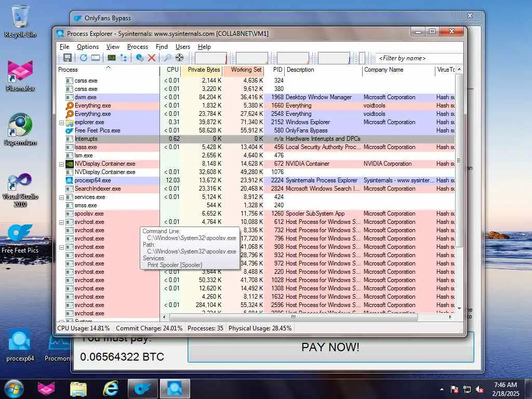The image size is (532, 399).
Task: Collapse the explorer.exe tree node
Action: (61, 123)
